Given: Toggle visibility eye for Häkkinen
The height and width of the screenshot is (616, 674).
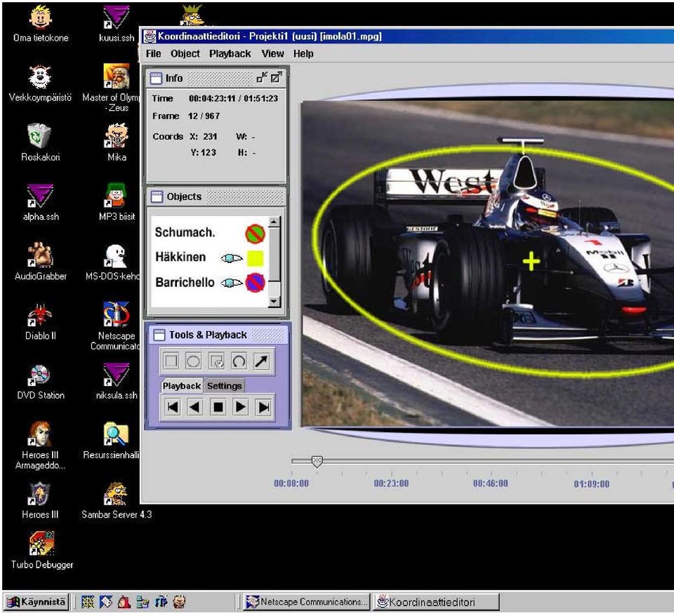Looking at the screenshot, I should point(231,257).
